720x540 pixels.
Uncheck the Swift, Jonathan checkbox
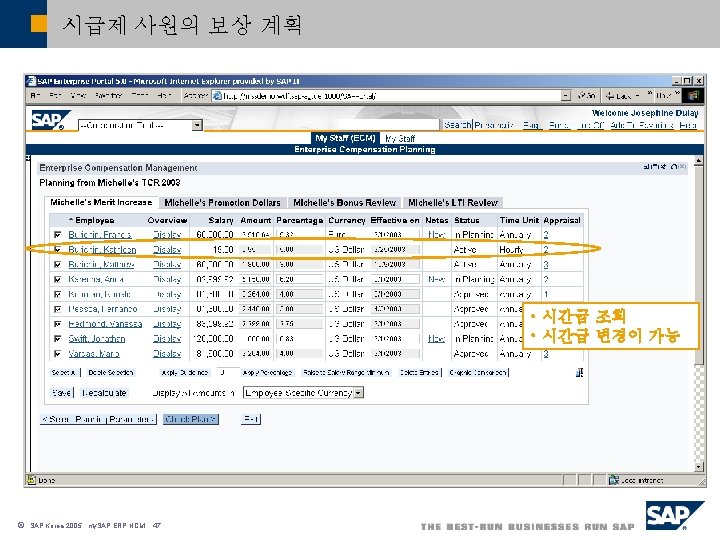(x=57, y=338)
